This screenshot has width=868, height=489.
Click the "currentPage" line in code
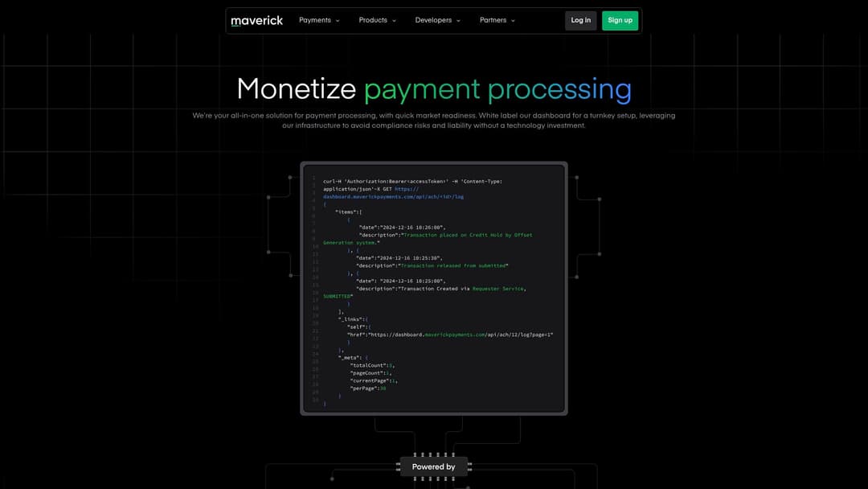(x=374, y=381)
